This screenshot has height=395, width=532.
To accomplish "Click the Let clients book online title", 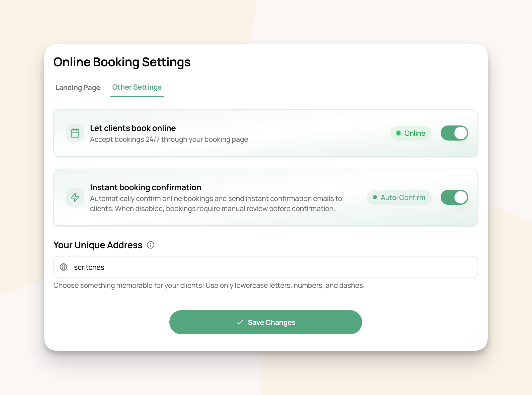I will pos(133,128).
